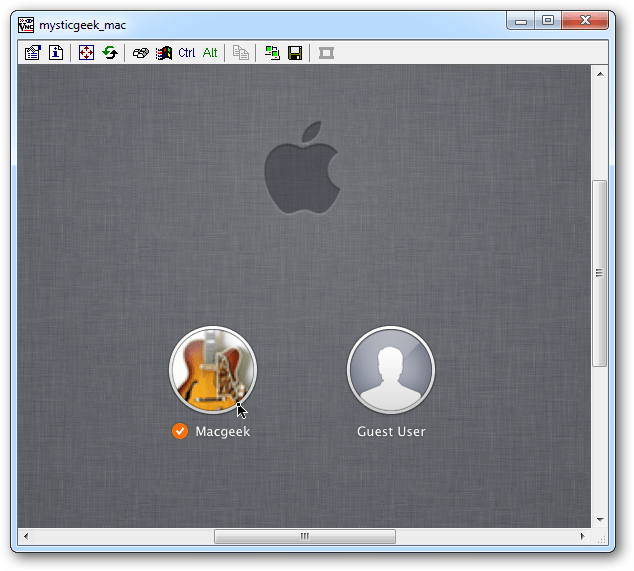Minimize the mysticgeek_mac window
Image resolution: width=634 pixels, height=571 pixels.
(x=521, y=21)
